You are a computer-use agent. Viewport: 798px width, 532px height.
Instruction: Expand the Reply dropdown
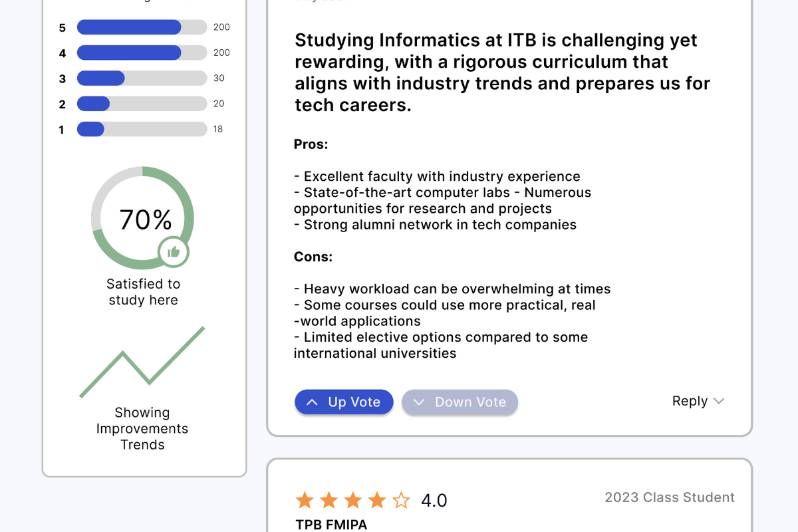click(690, 401)
